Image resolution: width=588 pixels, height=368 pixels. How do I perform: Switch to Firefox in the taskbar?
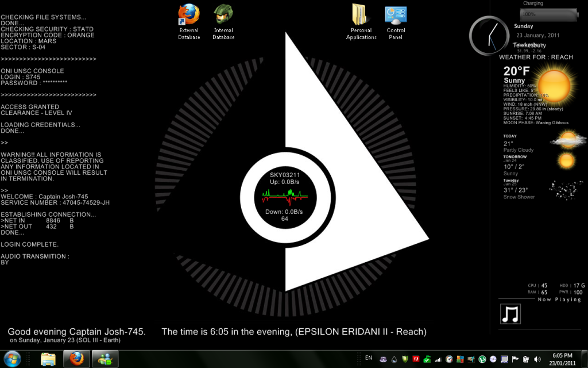[x=76, y=359]
